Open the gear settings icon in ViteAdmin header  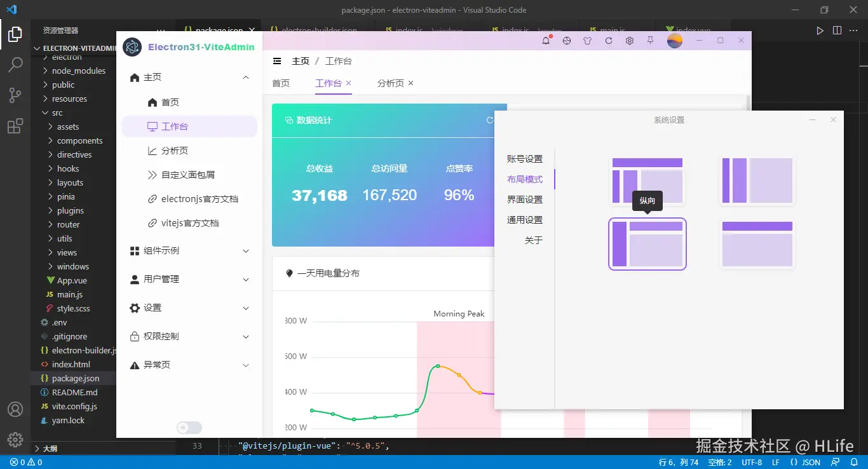pos(630,41)
